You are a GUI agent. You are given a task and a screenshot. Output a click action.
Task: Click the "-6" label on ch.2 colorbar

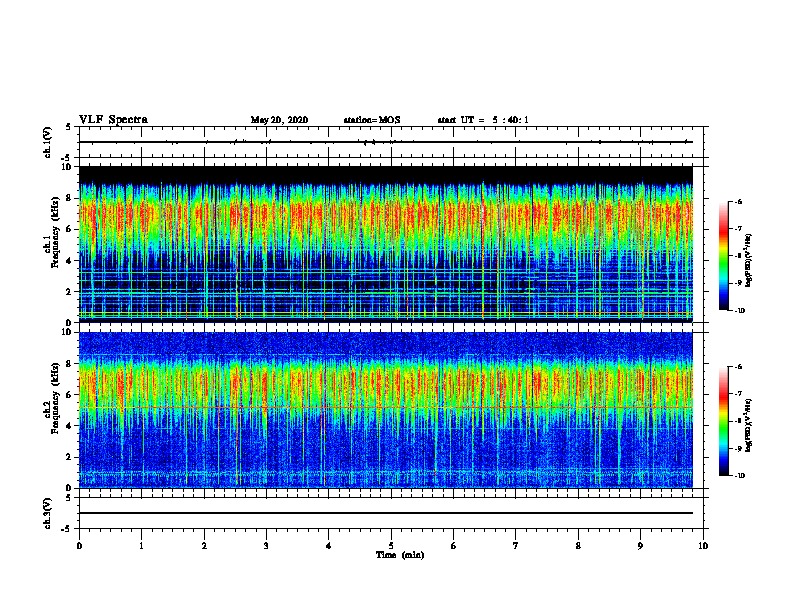(738, 367)
